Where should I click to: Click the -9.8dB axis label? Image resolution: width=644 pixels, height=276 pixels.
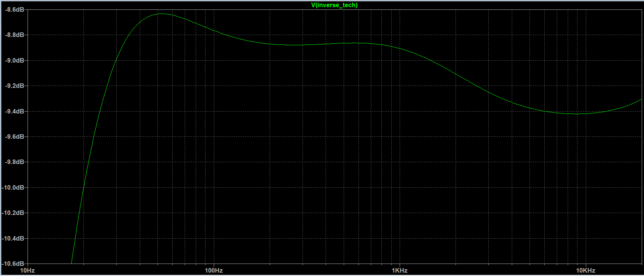pyautogui.click(x=14, y=162)
